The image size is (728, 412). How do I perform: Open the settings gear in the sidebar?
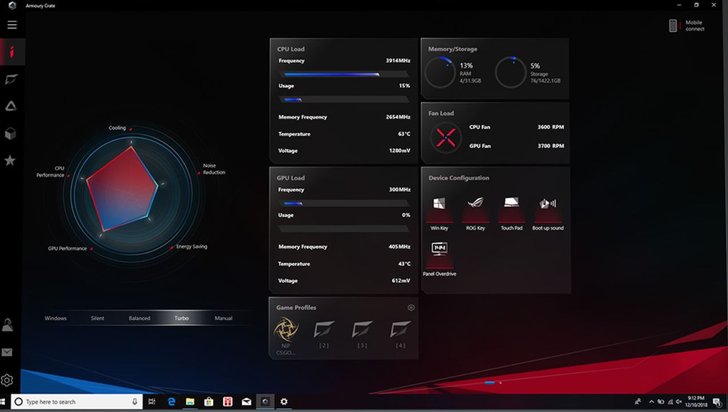pos(7,380)
